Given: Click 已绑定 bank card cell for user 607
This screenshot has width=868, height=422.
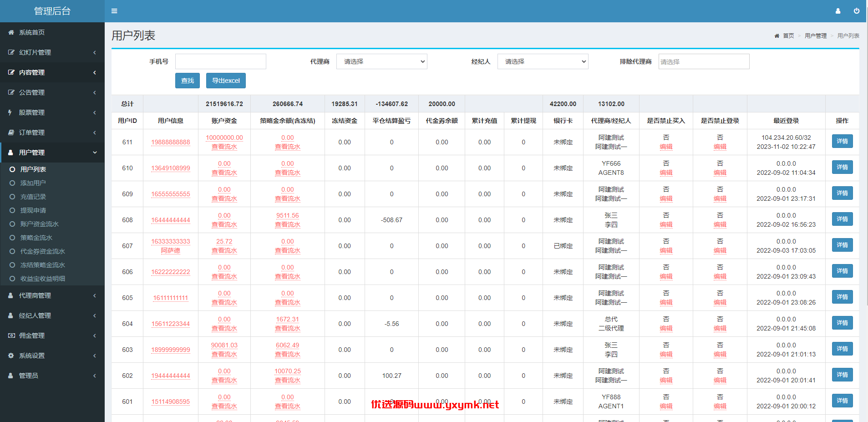Looking at the screenshot, I should [x=563, y=246].
